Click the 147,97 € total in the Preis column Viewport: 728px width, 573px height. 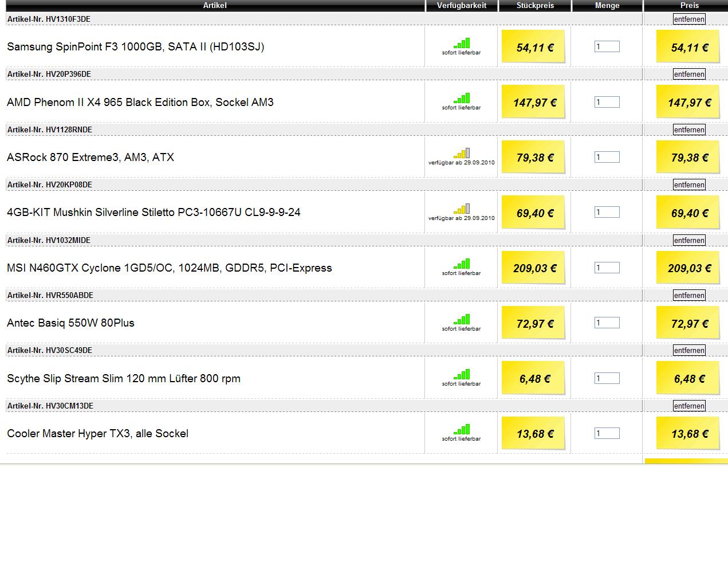[x=688, y=102]
